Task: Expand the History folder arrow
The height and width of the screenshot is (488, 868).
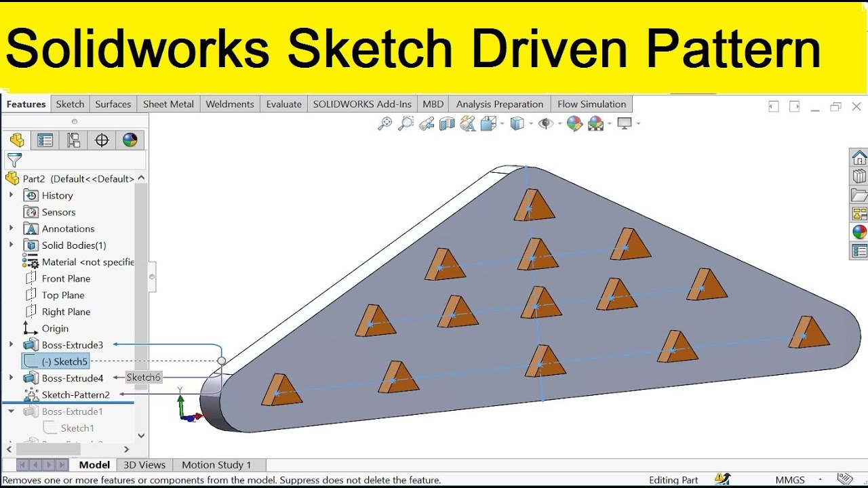Action: click(x=11, y=195)
